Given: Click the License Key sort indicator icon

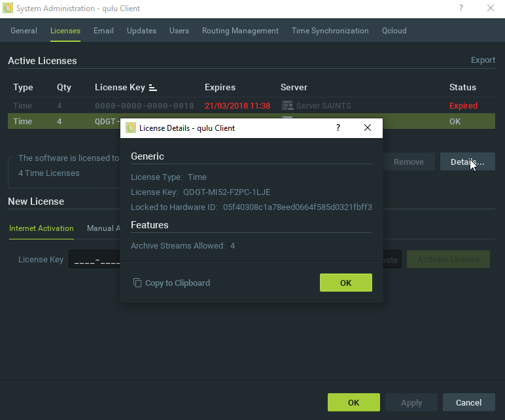Looking at the screenshot, I should coord(153,88).
